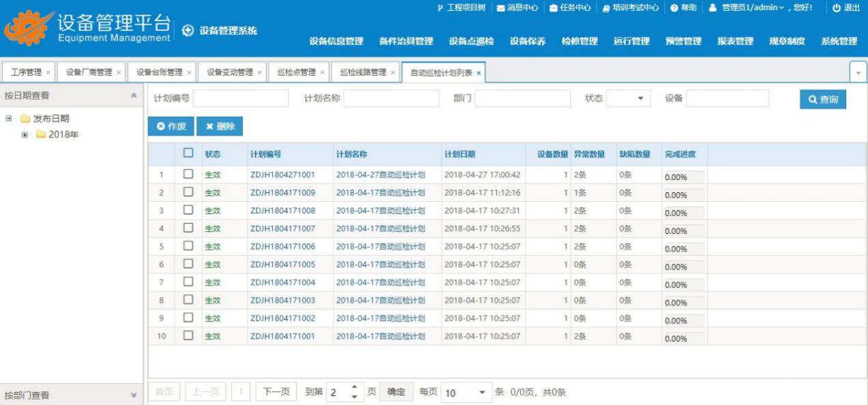Click the 查询 search button
The image size is (868, 405).
tap(823, 99)
